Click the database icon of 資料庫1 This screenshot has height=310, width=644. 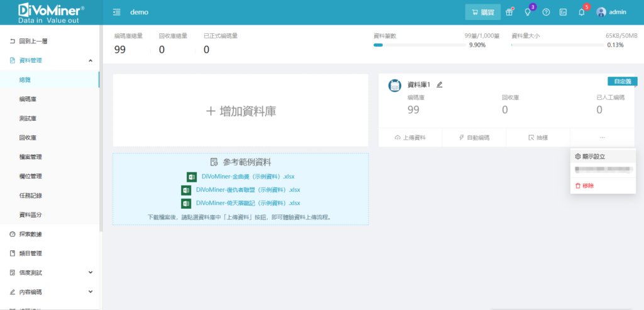[x=395, y=86]
